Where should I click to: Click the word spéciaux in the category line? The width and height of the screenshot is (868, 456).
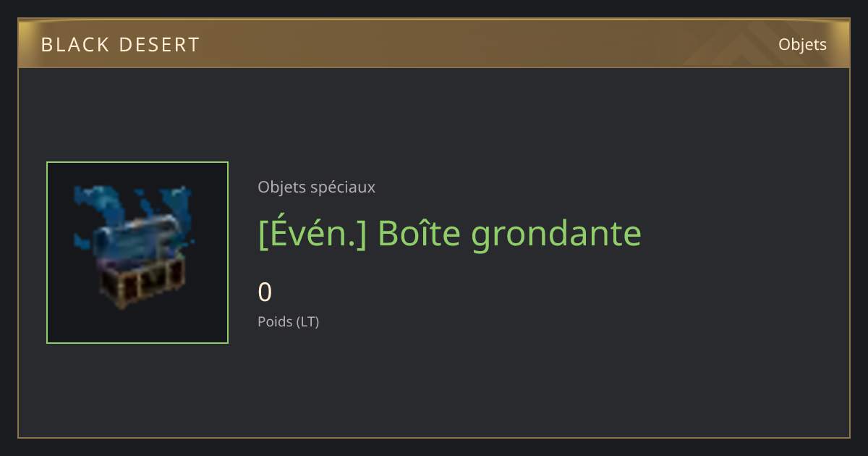click(x=343, y=187)
